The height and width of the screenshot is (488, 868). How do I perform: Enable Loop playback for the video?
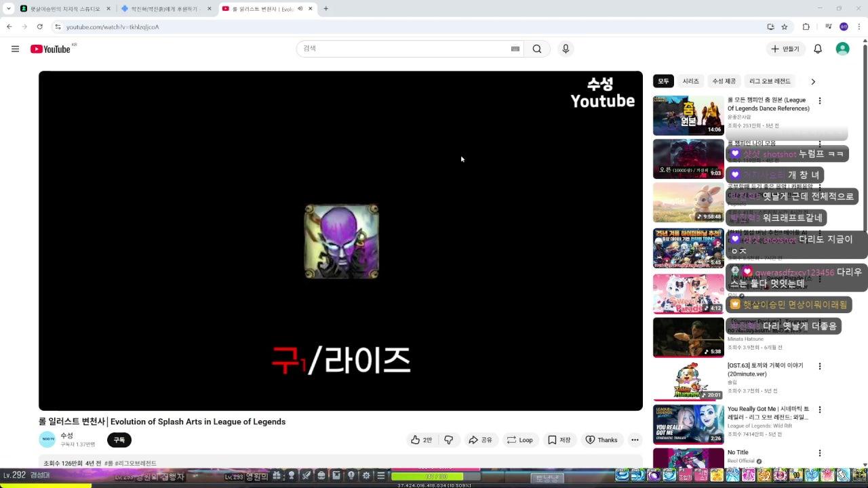click(x=520, y=440)
